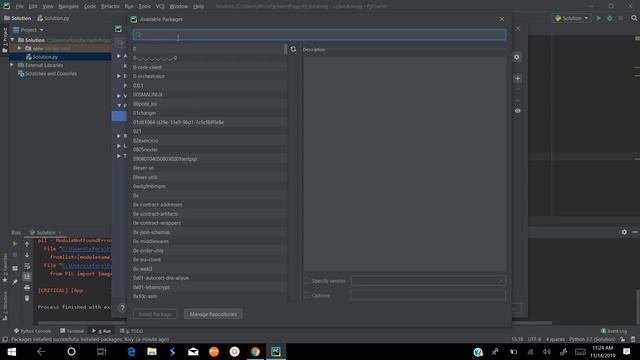This screenshot has width=640, height=360.
Task: Toggle the show early releases eye icon
Action: coord(518,111)
